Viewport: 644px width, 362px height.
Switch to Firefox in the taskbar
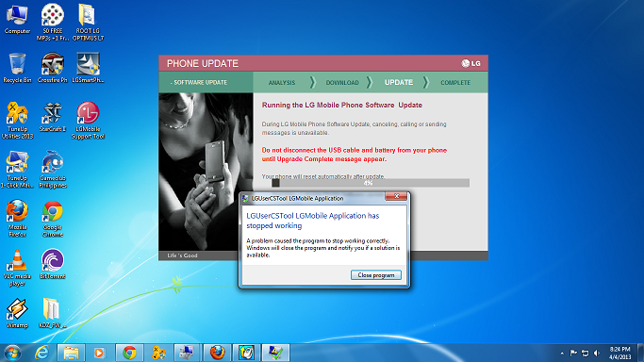pyautogui.click(x=217, y=353)
